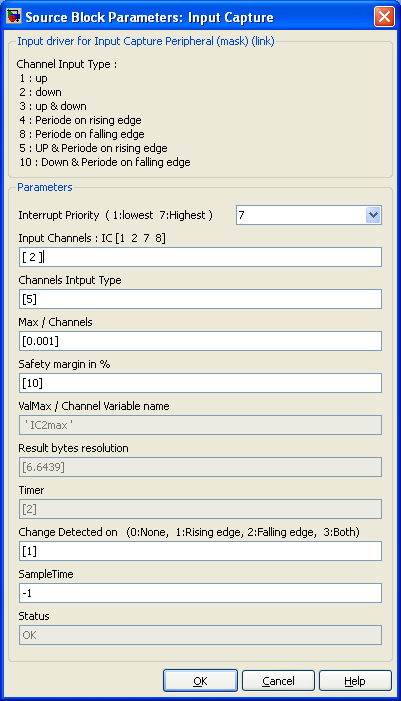This screenshot has width=401, height=701.
Task: Focus the Change Detected on field
Action: click(200, 551)
